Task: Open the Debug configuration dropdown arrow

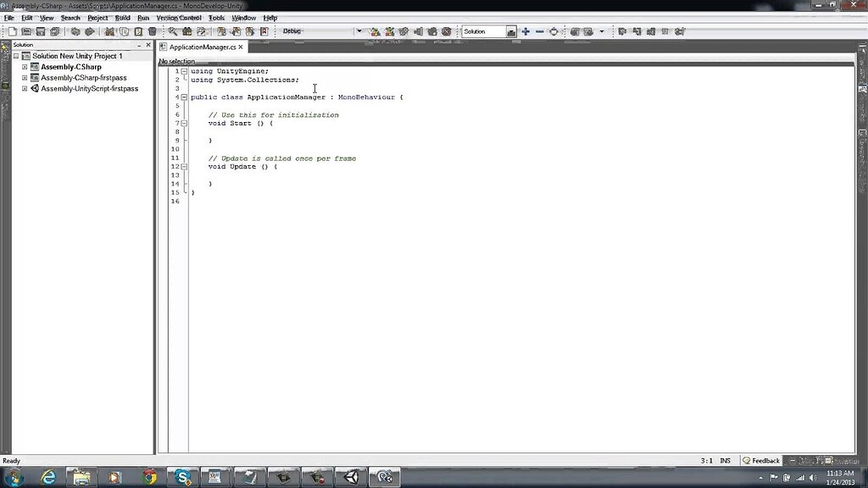Action: coord(359,31)
